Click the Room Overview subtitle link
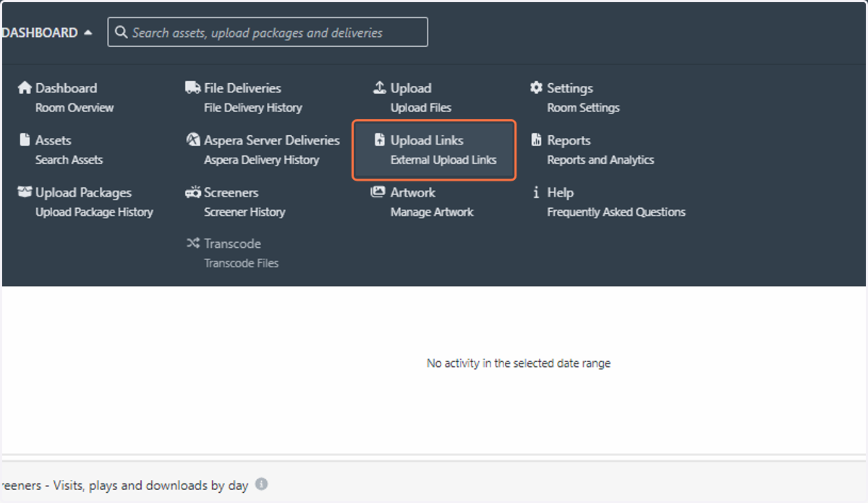 point(75,108)
